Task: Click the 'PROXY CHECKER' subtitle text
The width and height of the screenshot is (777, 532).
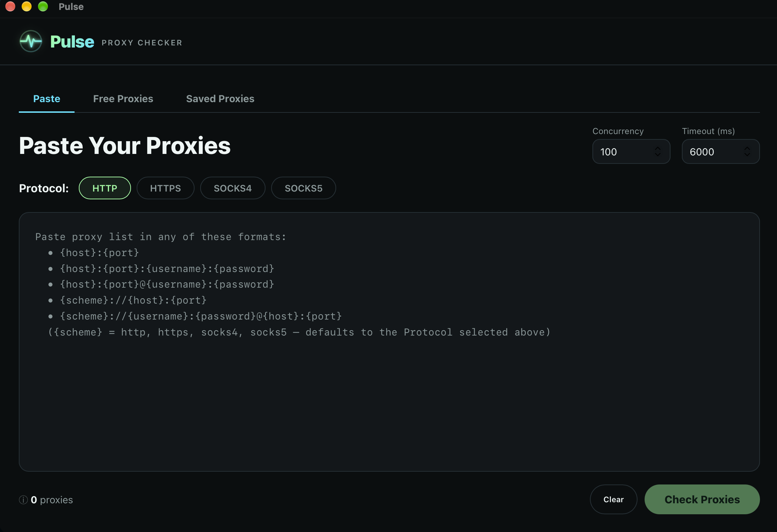Action: (142, 43)
